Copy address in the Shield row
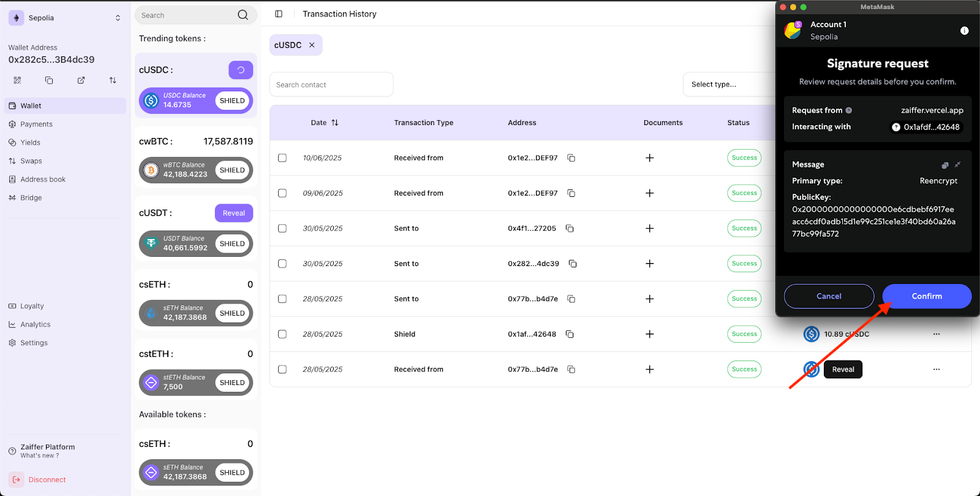Image resolution: width=980 pixels, height=496 pixels. [x=570, y=334]
